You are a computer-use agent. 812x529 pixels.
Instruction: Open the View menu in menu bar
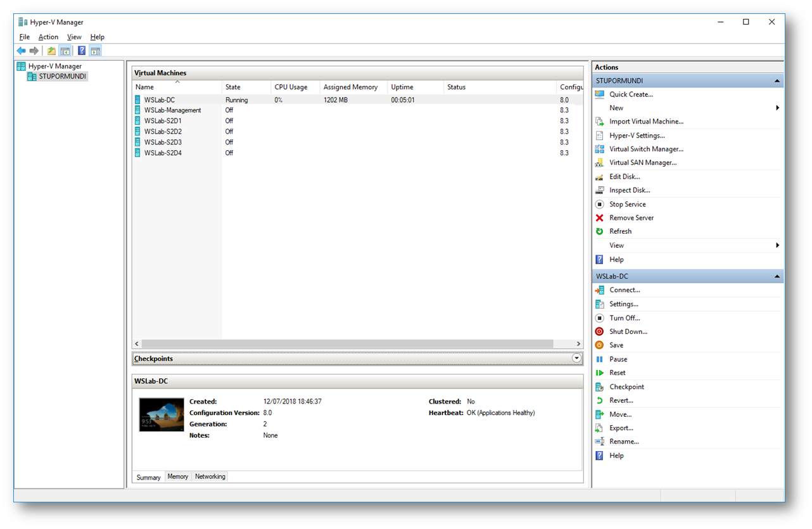coord(74,37)
